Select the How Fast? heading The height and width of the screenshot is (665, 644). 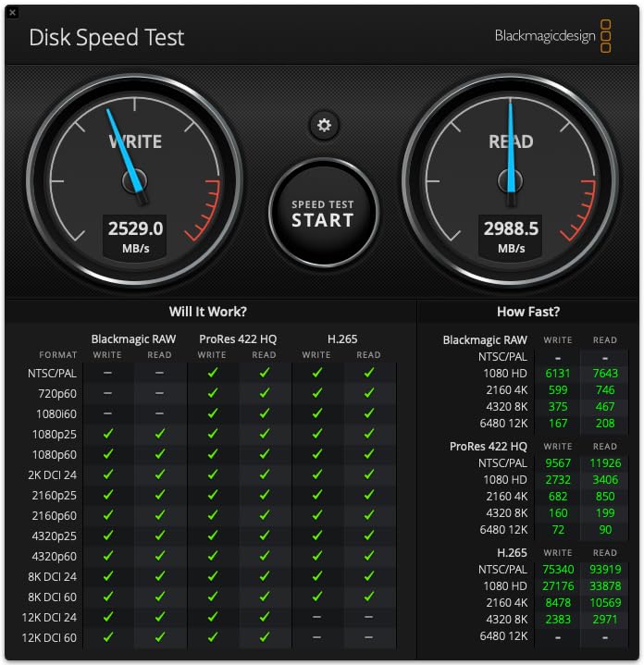(528, 312)
